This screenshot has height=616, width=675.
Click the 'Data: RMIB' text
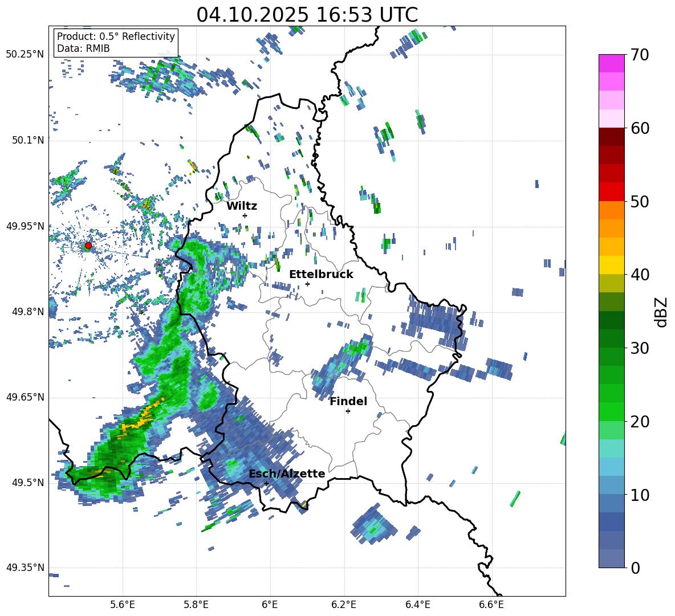(x=83, y=48)
